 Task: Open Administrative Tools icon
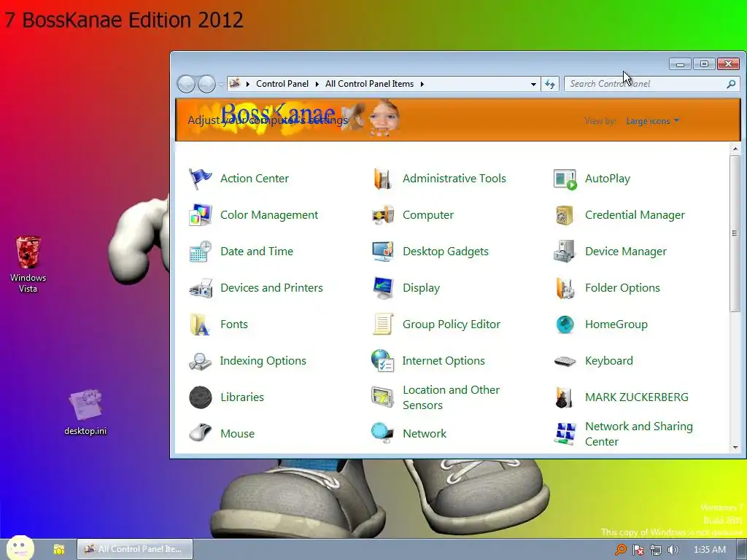coord(382,179)
